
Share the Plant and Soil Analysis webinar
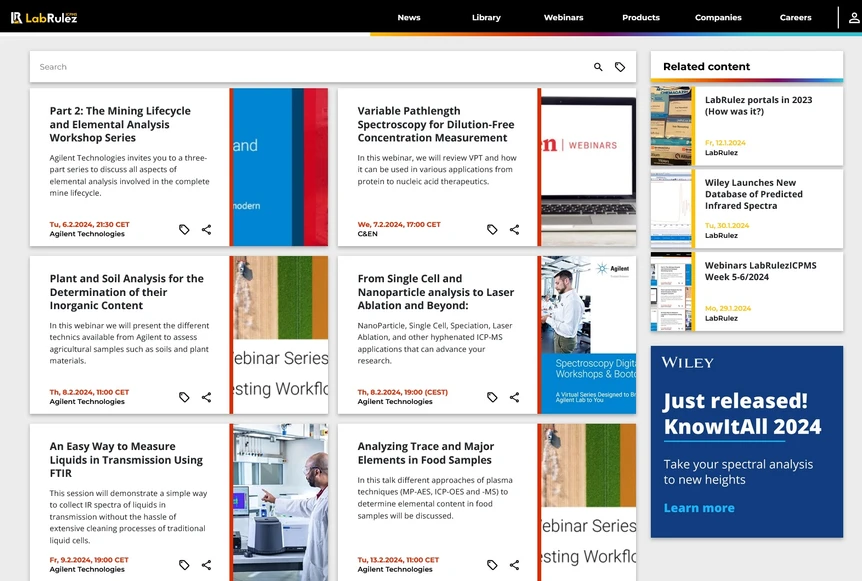206,397
